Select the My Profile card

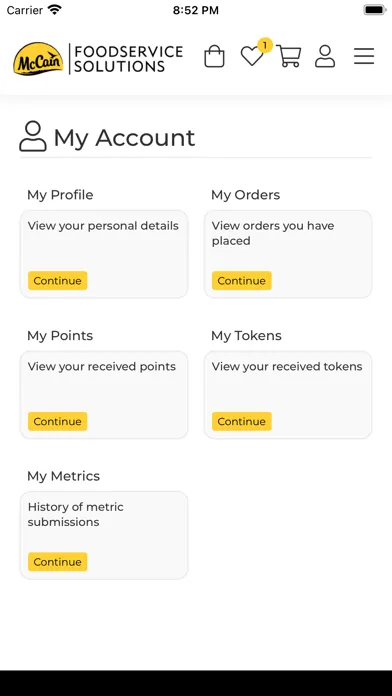pyautogui.click(x=104, y=254)
